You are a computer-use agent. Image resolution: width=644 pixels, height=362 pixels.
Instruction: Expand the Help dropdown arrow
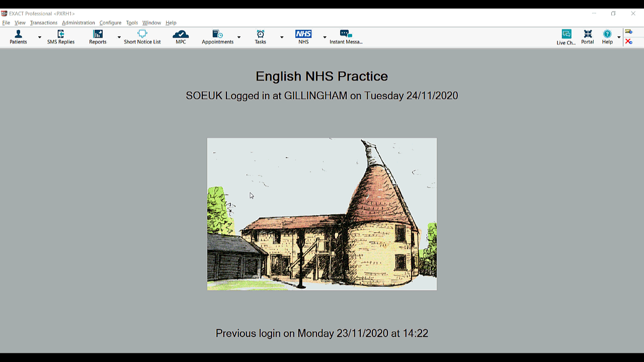coord(619,37)
